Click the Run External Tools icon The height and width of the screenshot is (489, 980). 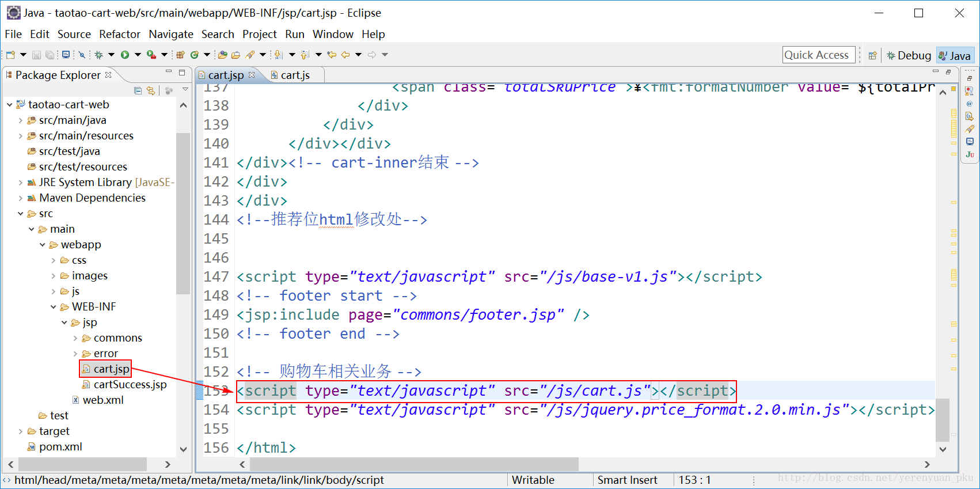coord(151,55)
